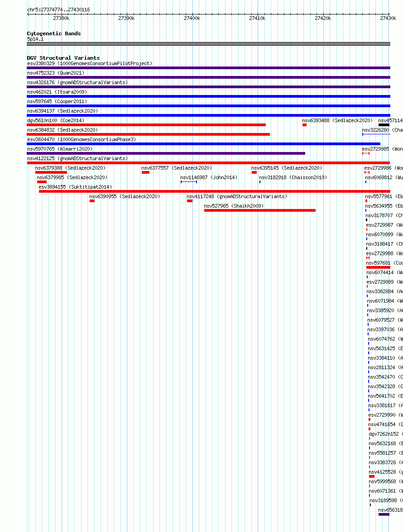This screenshot has width=403, height=532.
Task: Click the 5p14.1 band name
Action: 35,39
